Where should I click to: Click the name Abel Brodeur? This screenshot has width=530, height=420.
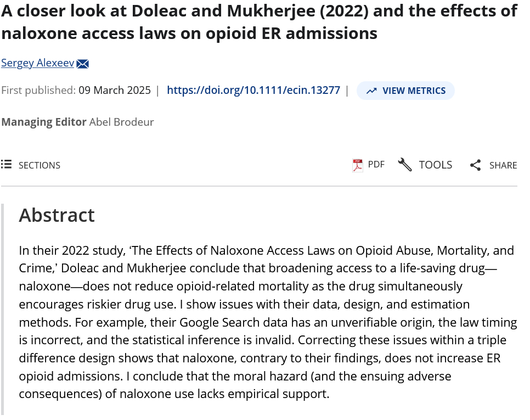pos(122,122)
